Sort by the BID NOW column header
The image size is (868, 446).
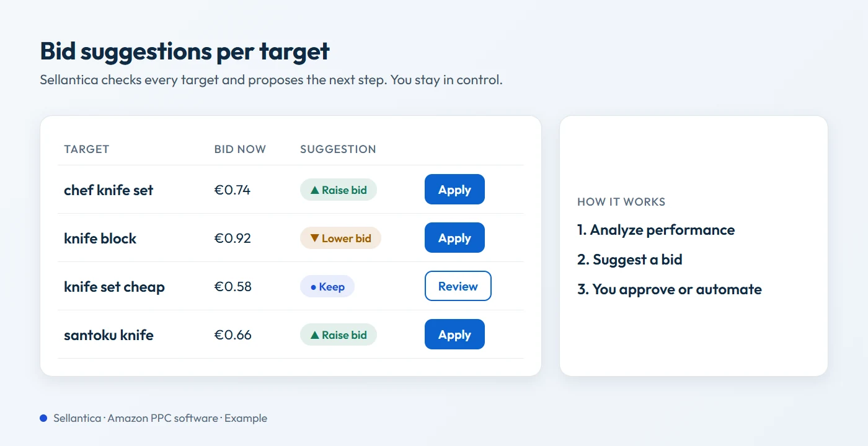[240, 149]
